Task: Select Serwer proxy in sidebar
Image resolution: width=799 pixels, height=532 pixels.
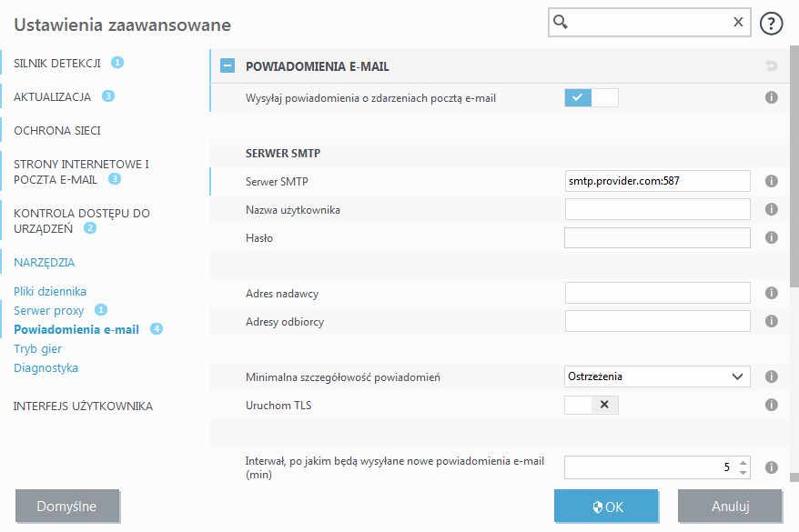Action: point(49,310)
